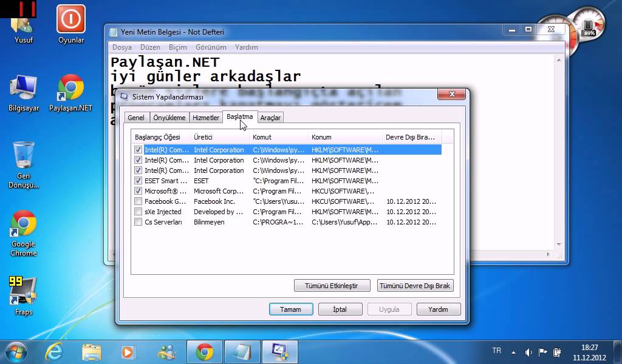Click Tümünü Devre Dışı Bırak button

[415, 286]
